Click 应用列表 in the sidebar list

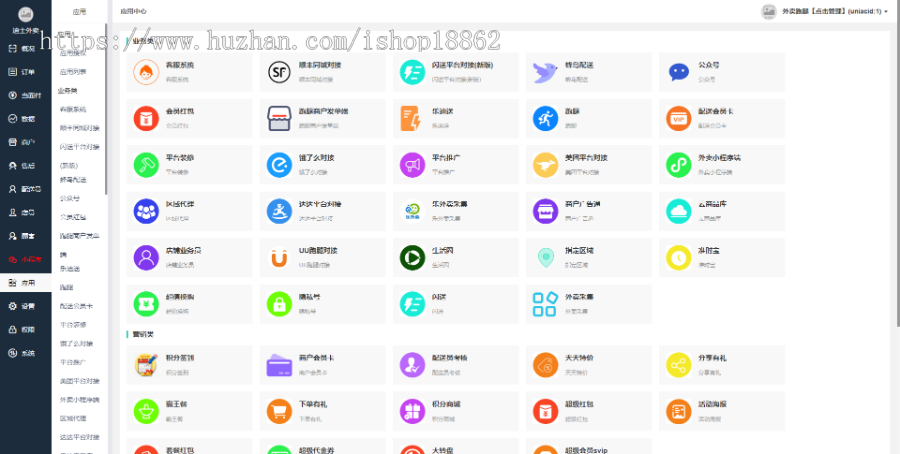pos(73,72)
